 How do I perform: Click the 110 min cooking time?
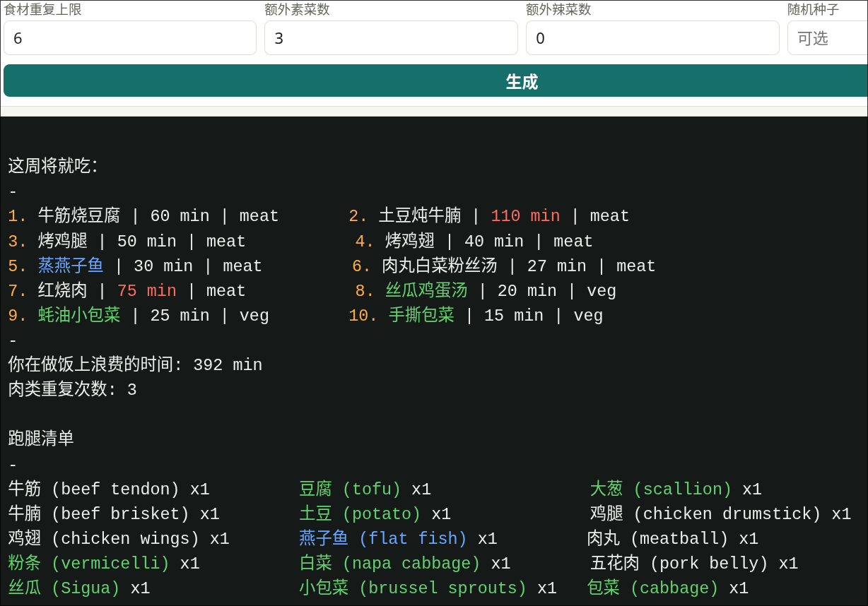[x=525, y=216]
